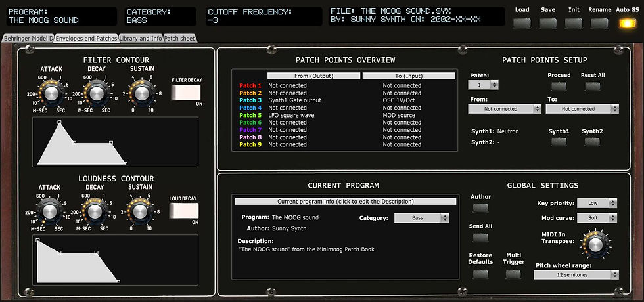Click the loudness envelope graph end handle
The image size is (644, 302).
118,282
